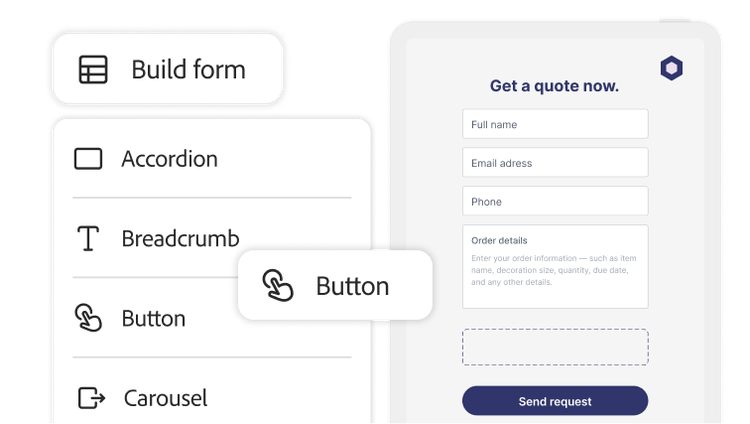
Task: Select the Accordion rectangle icon
Action: point(89,159)
